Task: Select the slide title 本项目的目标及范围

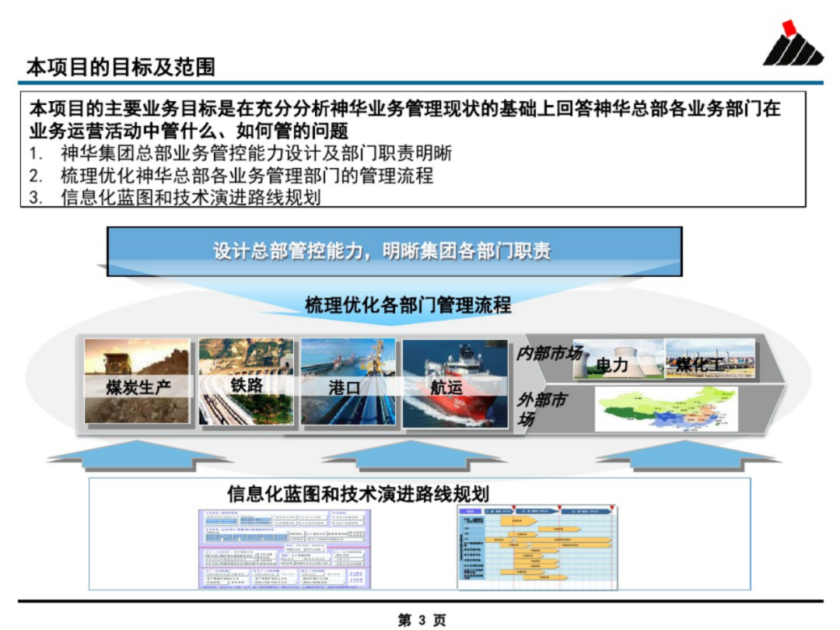Action: (121, 68)
